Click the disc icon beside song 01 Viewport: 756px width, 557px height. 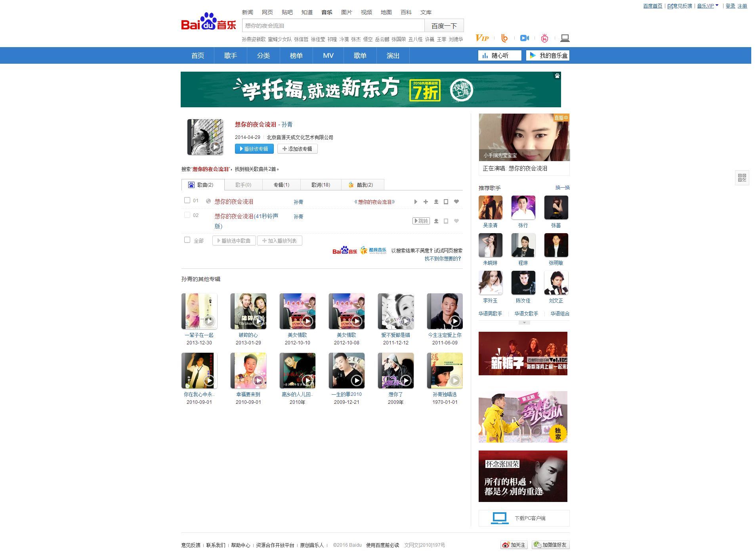pos(208,201)
